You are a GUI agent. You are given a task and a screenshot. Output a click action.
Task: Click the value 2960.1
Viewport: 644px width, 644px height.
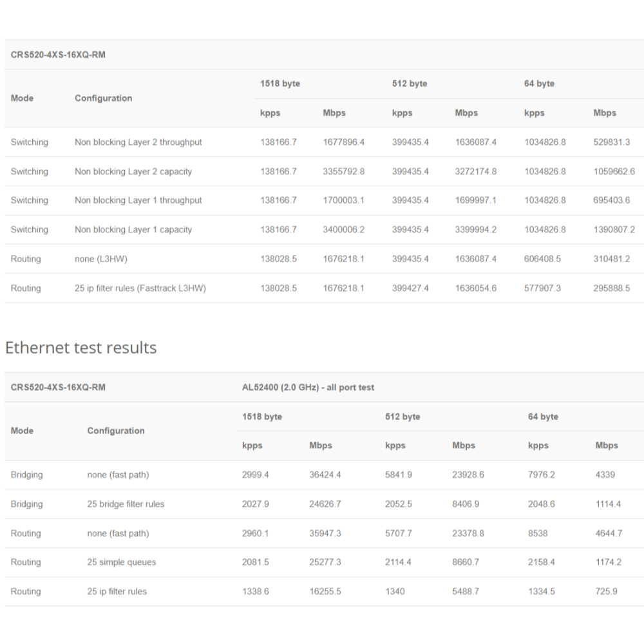pos(255,533)
